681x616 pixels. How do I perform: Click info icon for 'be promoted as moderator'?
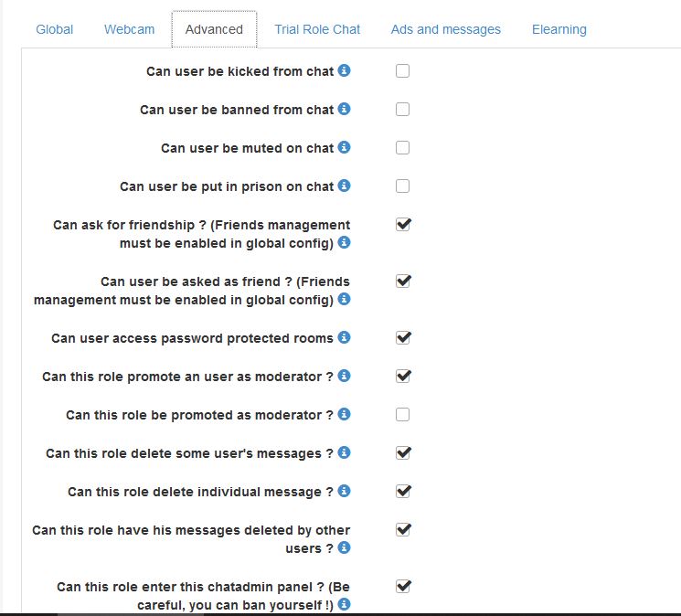click(345, 414)
